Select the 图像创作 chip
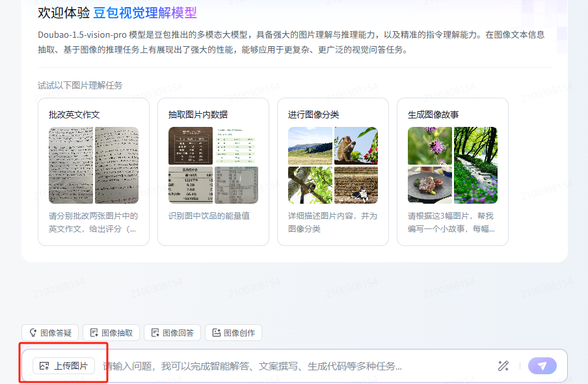 234,333
